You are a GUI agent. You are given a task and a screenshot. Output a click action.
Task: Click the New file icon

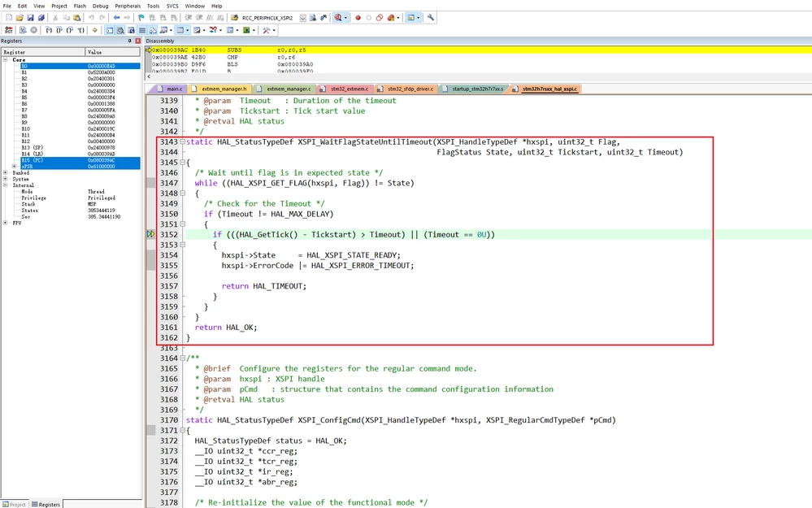tap(9, 18)
